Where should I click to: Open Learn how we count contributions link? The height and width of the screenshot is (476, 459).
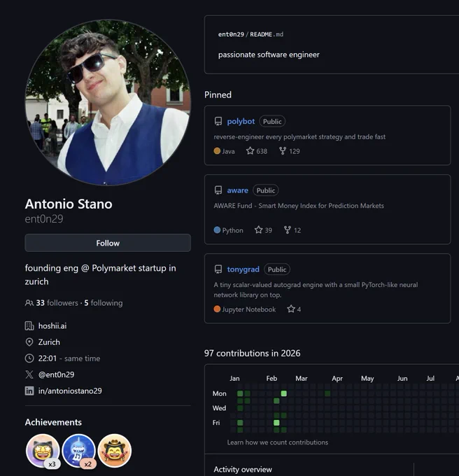278,442
